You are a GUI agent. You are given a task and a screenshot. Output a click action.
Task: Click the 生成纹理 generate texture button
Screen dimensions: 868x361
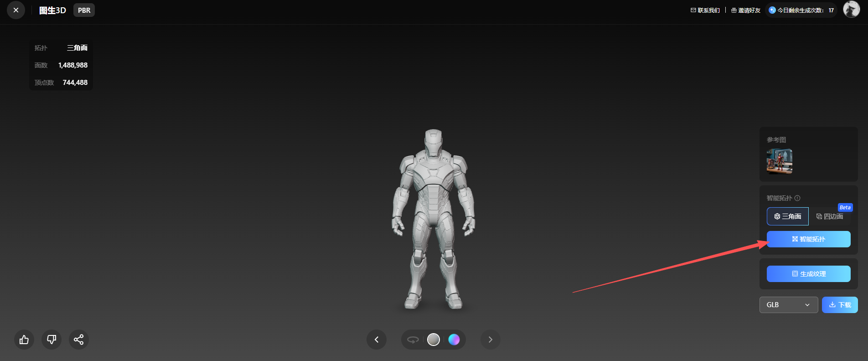pyautogui.click(x=809, y=274)
